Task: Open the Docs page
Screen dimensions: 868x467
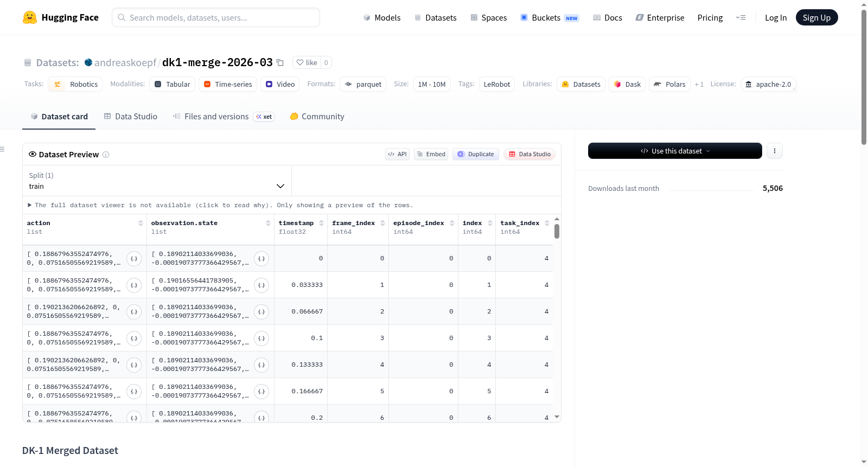Action: click(x=608, y=17)
